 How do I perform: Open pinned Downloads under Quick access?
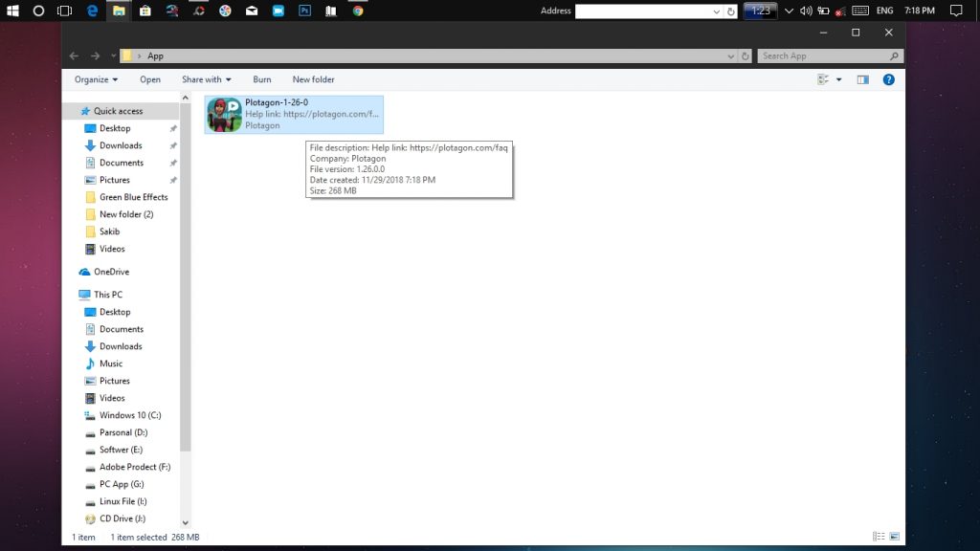pos(121,145)
